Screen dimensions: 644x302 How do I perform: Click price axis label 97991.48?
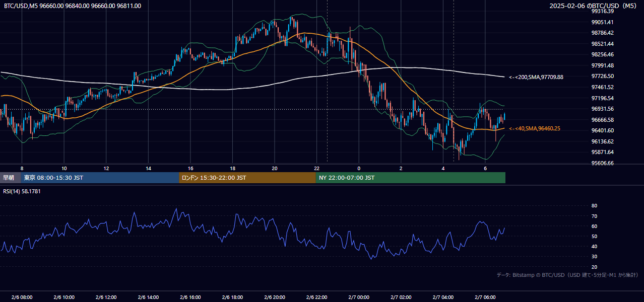[x=602, y=65]
